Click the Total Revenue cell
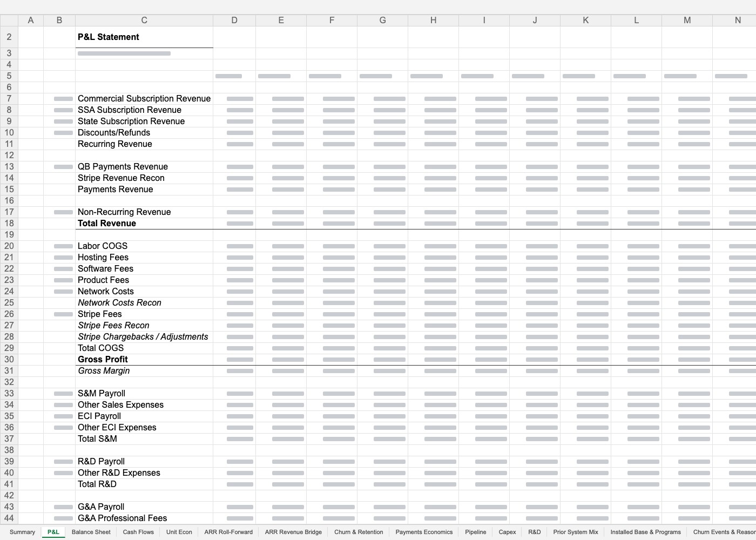This screenshot has width=756, height=540. [144, 224]
